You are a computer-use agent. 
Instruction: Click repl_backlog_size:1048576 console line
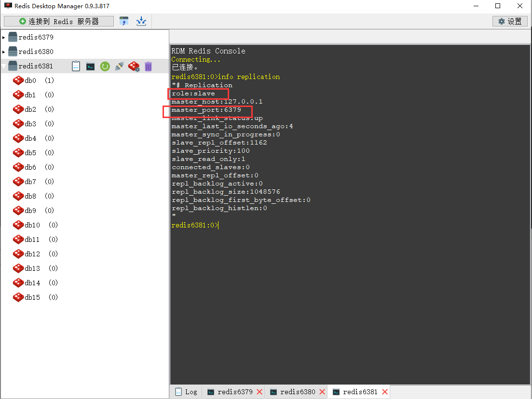click(x=226, y=192)
